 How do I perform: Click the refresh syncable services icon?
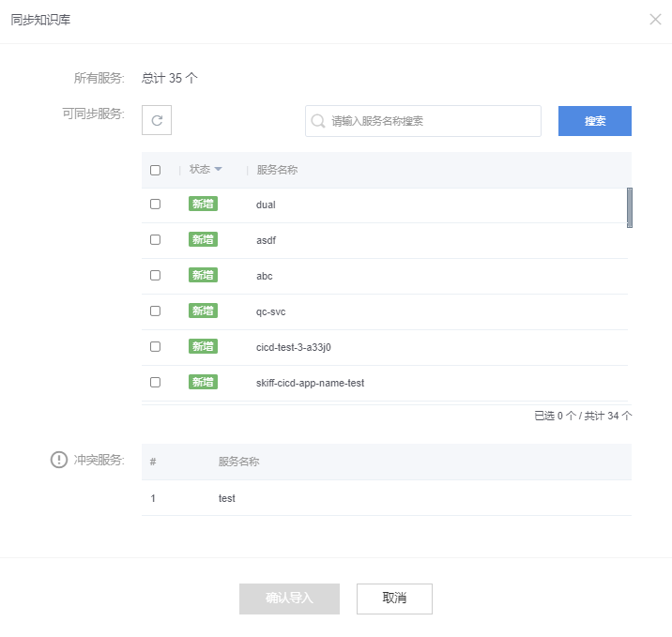click(x=157, y=120)
